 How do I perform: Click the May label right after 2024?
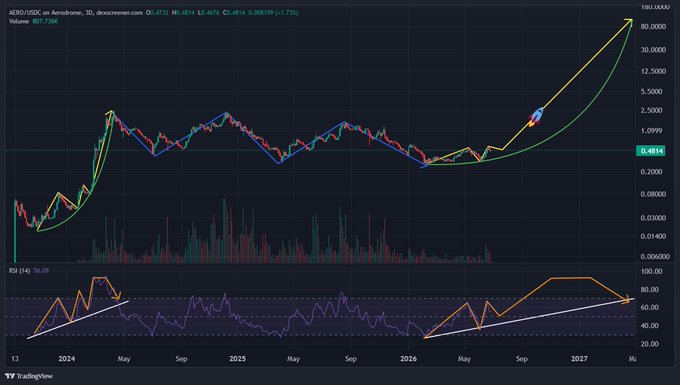[124, 359]
